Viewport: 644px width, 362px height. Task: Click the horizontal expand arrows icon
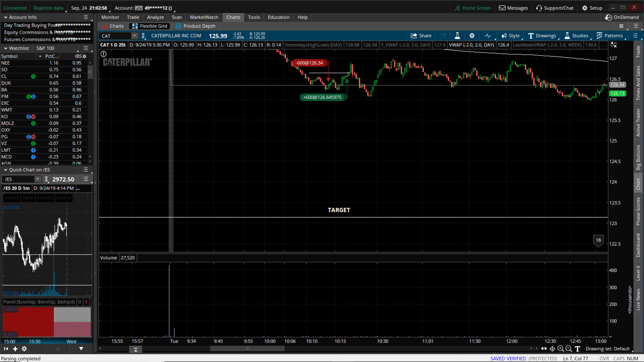(544, 349)
